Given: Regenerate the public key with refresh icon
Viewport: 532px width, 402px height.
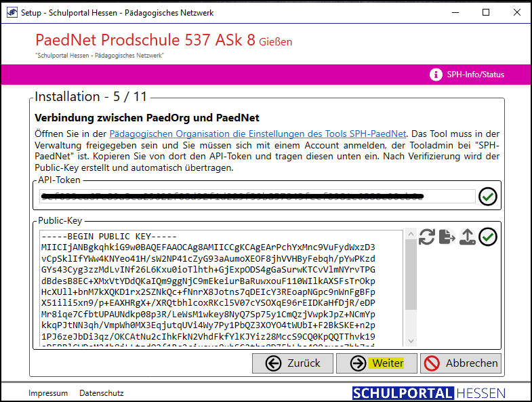Looking at the screenshot, I should [x=427, y=237].
